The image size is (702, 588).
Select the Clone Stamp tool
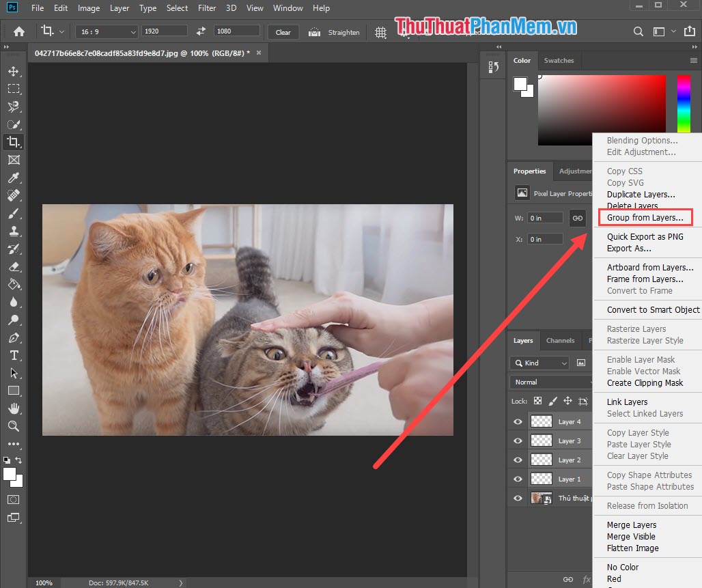[x=13, y=231]
